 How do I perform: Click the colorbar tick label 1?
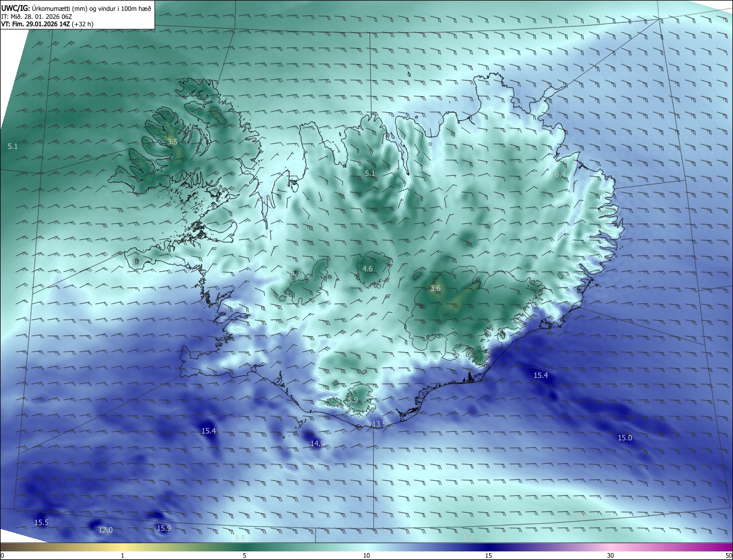(123, 555)
